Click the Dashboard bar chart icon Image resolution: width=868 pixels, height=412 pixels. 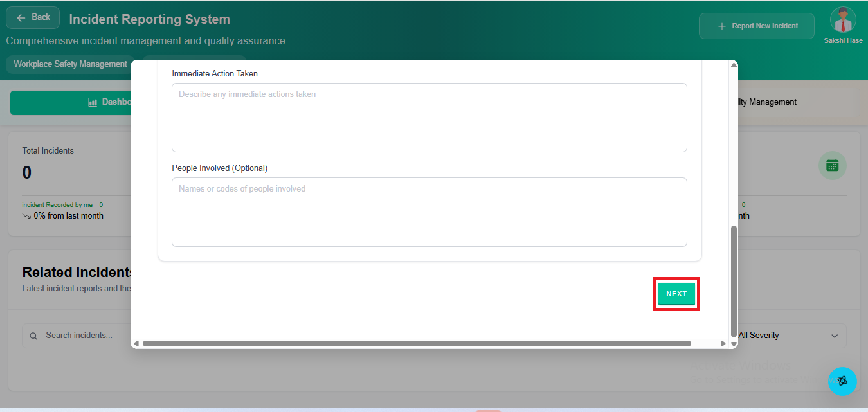point(93,102)
